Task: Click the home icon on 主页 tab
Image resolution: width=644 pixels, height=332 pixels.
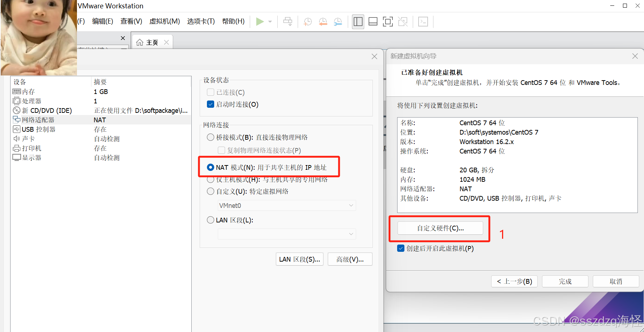Action: tap(140, 42)
